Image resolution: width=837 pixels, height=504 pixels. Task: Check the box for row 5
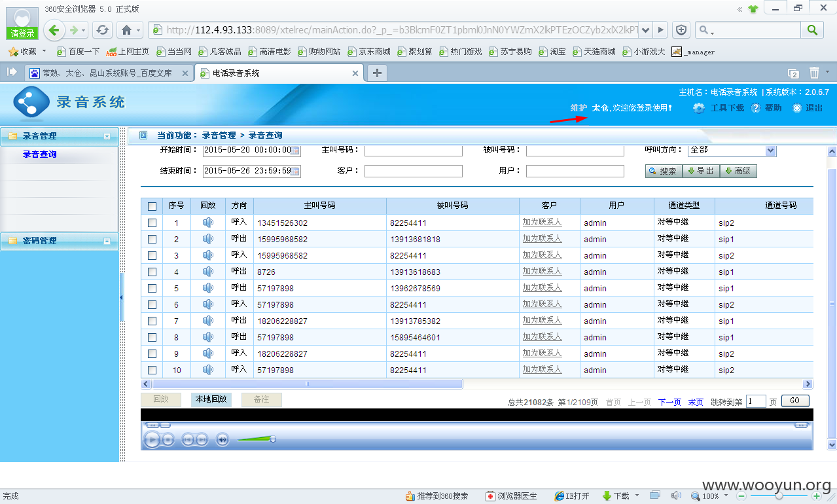point(152,288)
